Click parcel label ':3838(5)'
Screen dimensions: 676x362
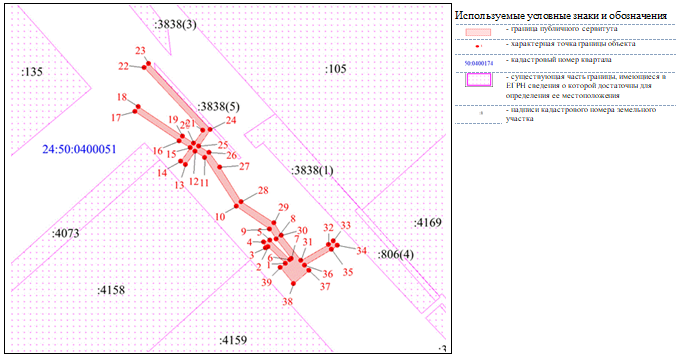(x=218, y=106)
